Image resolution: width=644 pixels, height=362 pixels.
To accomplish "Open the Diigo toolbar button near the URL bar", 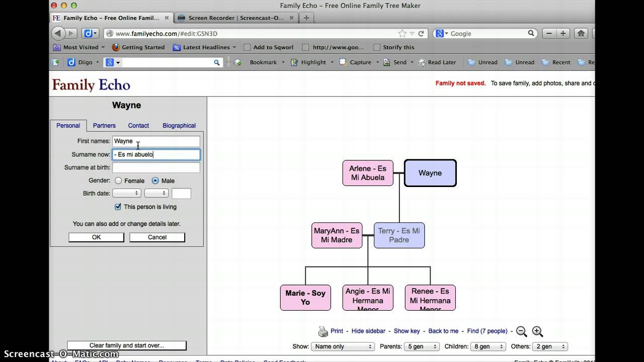I will pos(90,33).
